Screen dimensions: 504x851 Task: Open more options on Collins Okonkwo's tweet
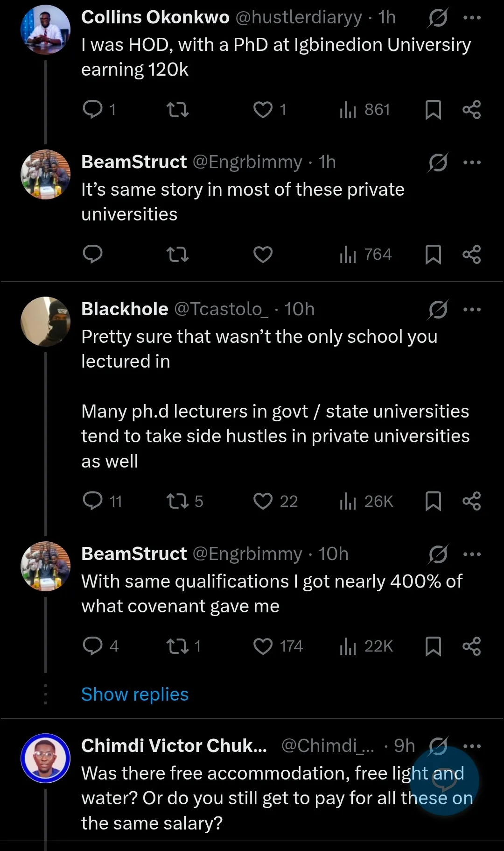(x=472, y=18)
